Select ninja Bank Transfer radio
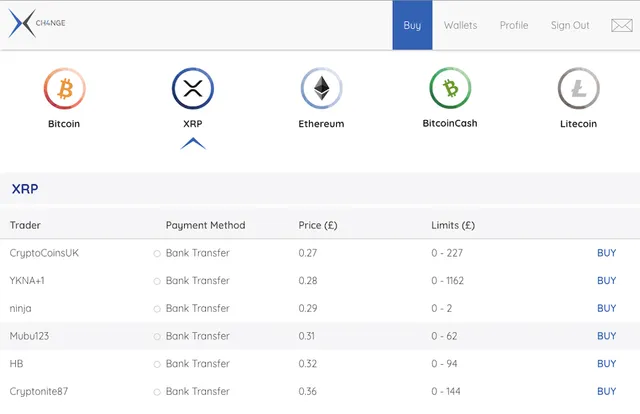640x414 pixels. pos(157,309)
